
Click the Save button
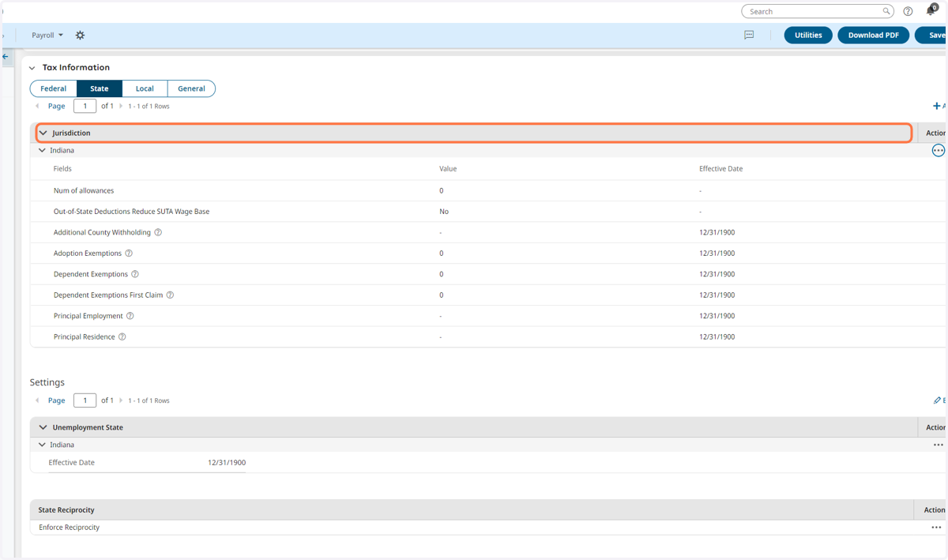(932, 36)
